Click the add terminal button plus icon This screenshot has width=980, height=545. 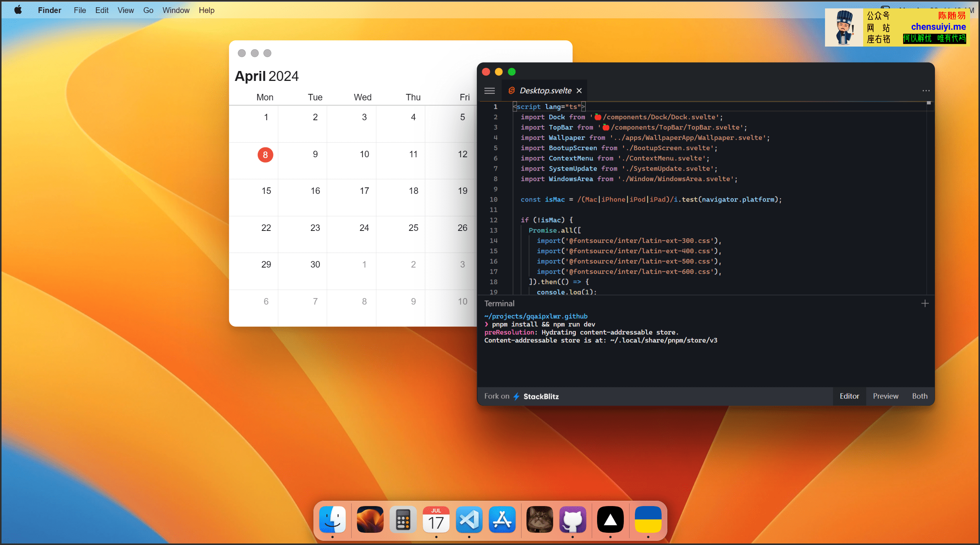[x=925, y=303]
